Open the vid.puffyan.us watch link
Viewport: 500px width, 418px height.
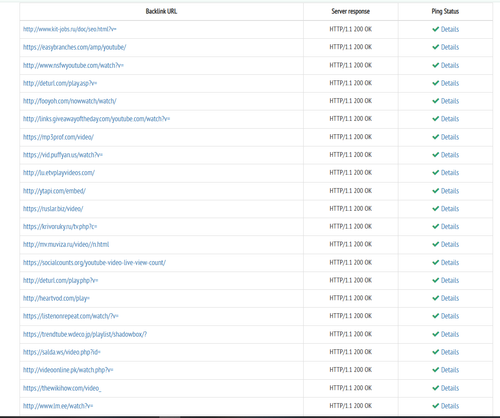tap(63, 155)
